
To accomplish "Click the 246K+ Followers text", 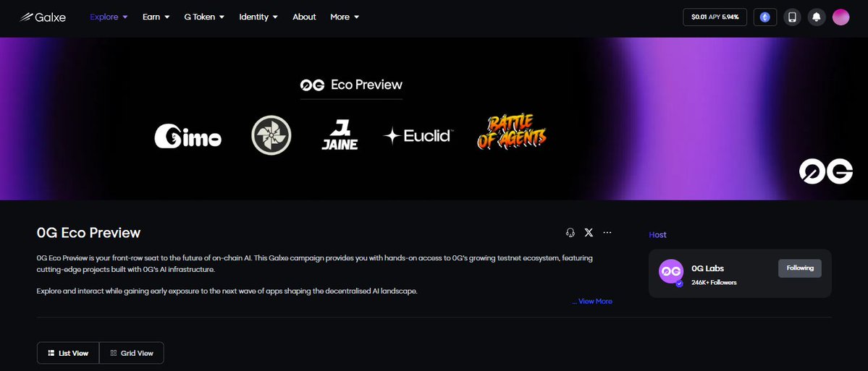I will (x=714, y=283).
